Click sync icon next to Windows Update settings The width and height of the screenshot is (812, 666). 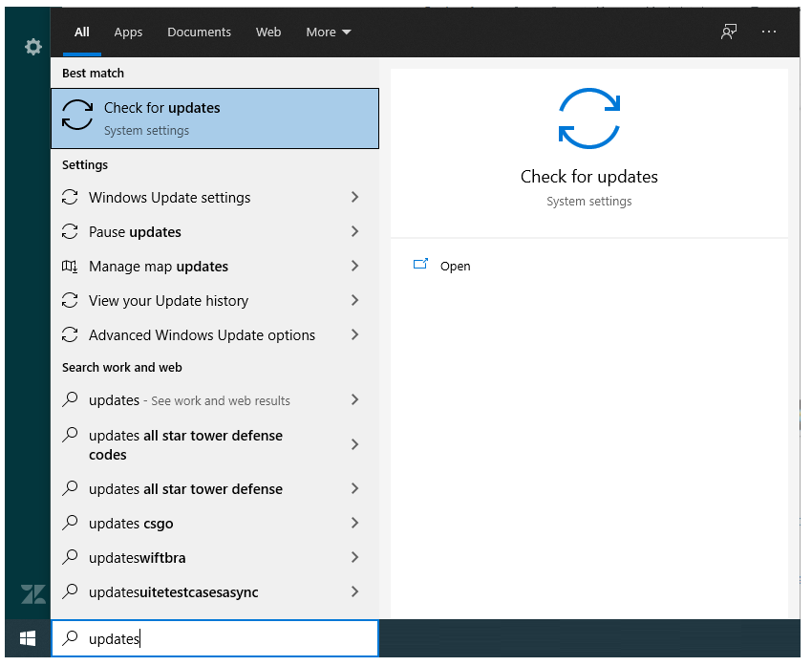point(70,197)
